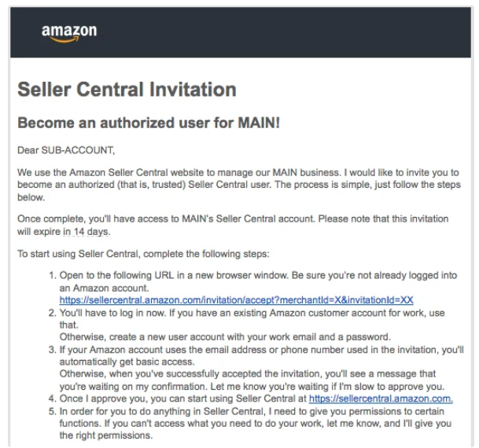Click the 'Dear SUB-ACCOUNT,' greeting line

coord(66,150)
